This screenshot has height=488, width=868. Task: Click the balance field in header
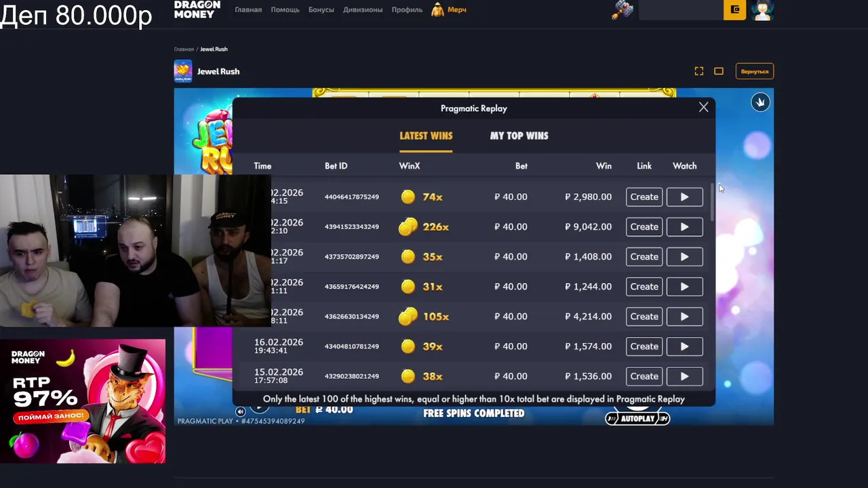[681, 9]
